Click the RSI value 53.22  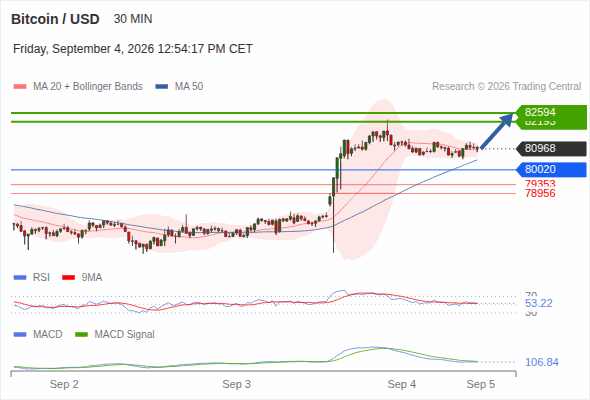(x=538, y=303)
